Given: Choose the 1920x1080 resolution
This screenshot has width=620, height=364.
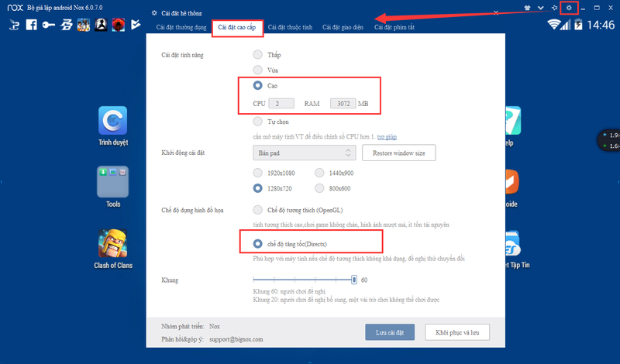Looking at the screenshot, I should [x=258, y=173].
